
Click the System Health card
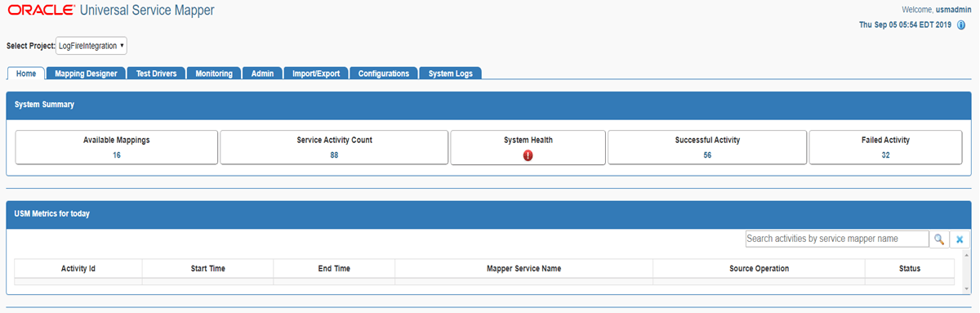(528, 147)
